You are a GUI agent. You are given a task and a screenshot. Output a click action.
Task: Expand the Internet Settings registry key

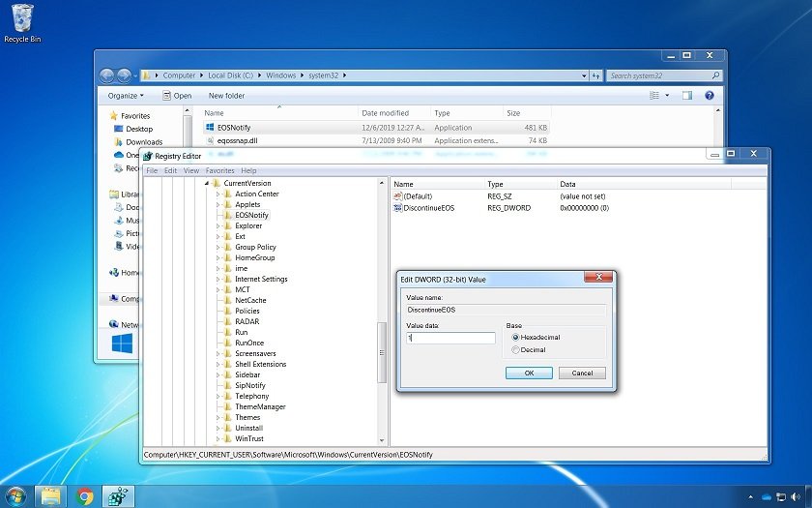218,279
